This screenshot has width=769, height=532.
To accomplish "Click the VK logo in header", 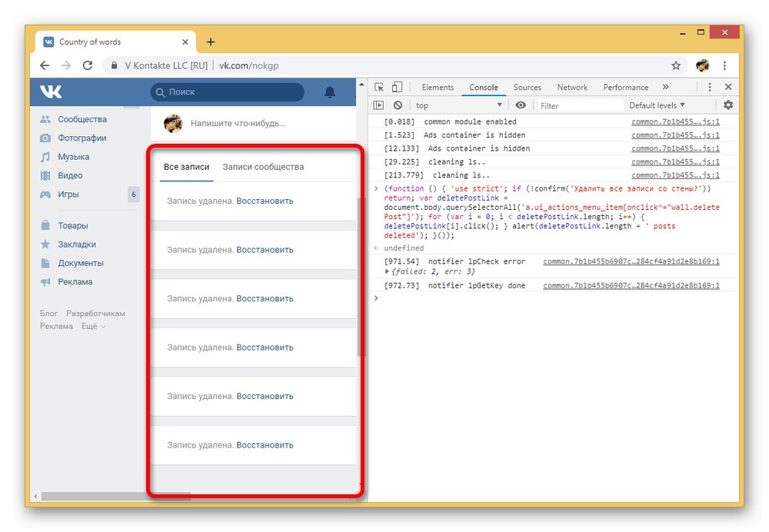I will point(51,91).
